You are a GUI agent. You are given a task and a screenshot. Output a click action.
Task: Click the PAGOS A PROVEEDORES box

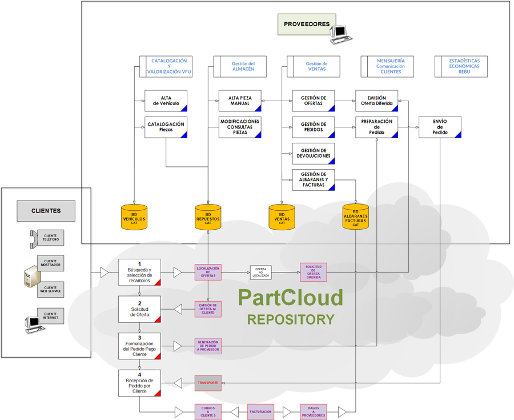(x=314, y=412)
